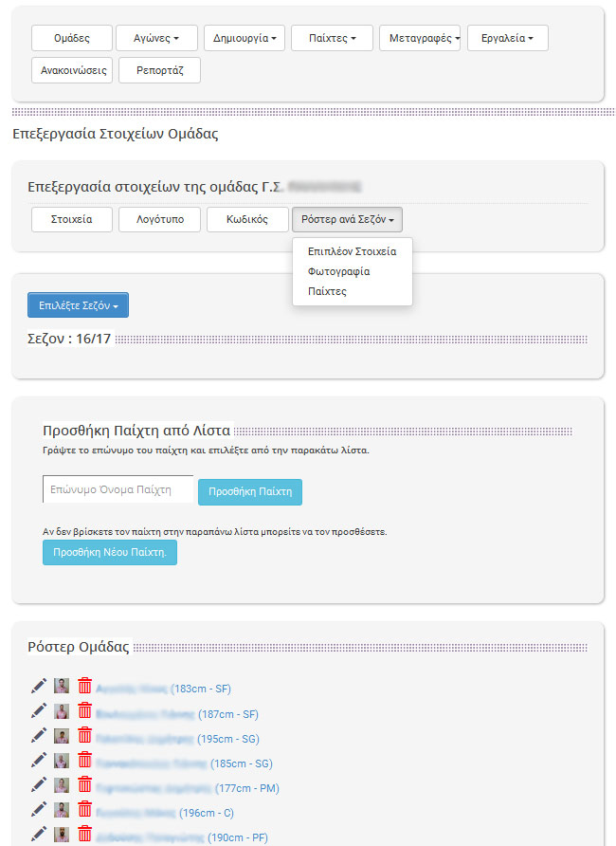Open the Μεταγραφές dropdown in the top navigation
616x846 pixels.
420,38
